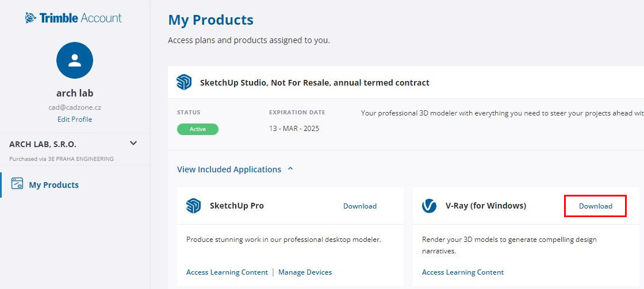644x289 pixels.
Task: Click the My Products sidebar icon
Action: point(17,183)
